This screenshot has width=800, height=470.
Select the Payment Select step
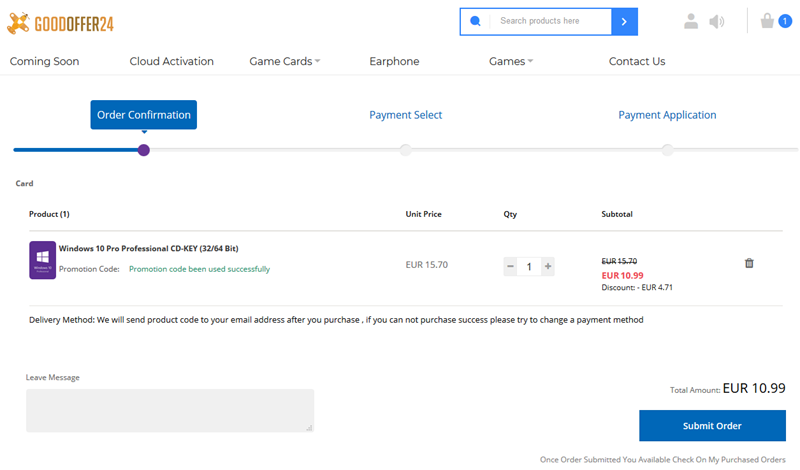[x=405, y=115]
